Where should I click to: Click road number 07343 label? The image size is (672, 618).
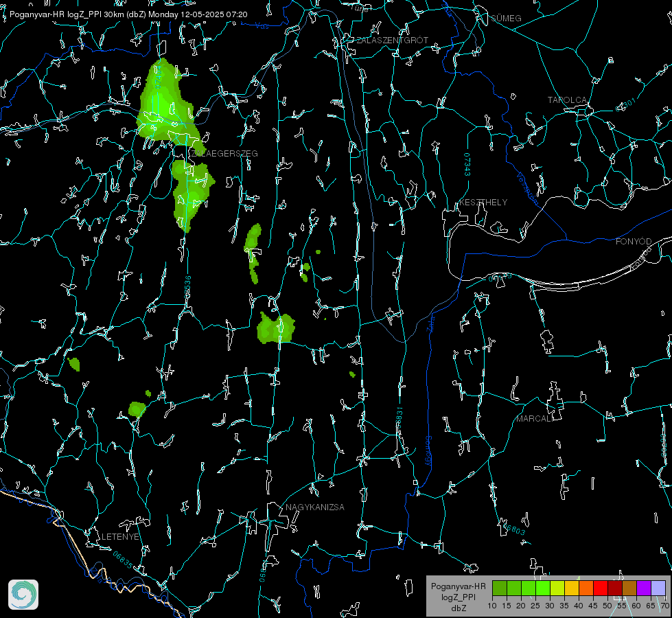(x=467, y=164)
